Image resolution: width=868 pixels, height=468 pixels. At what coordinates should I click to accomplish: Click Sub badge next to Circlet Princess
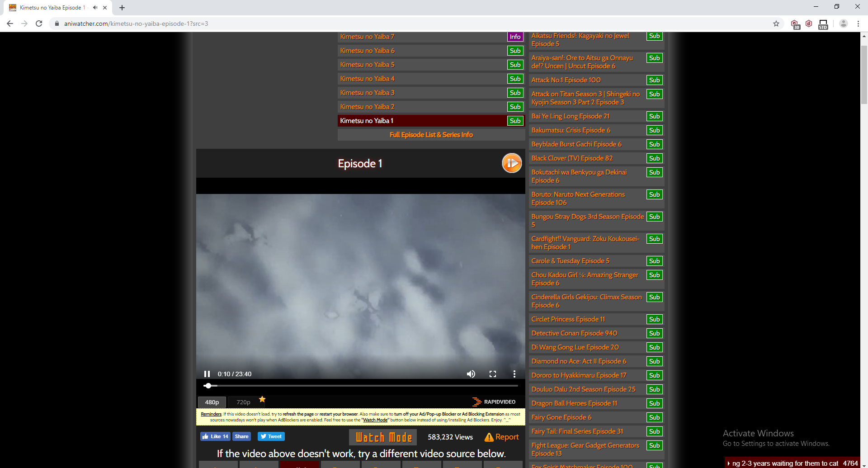click(x=654, y=319)
